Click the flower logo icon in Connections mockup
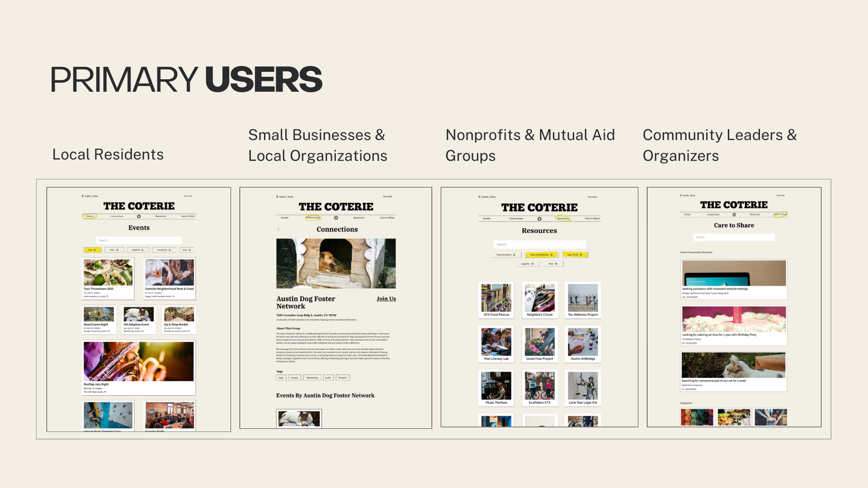868x488 pixels. 336,218
